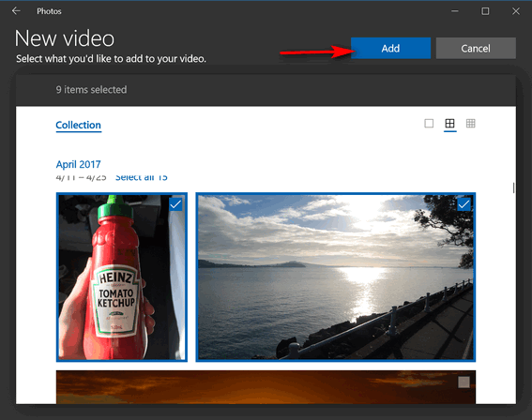
Task: Switch to single large-tile view icon
Action: tap(429, 124)
